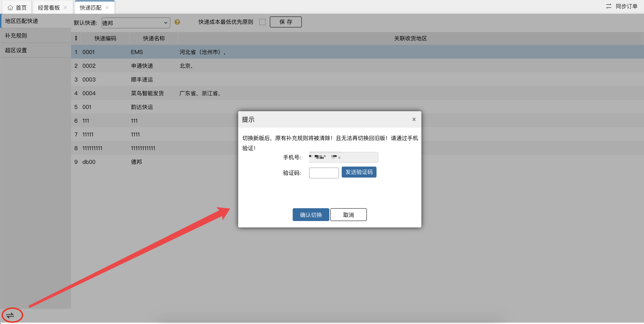This screenshot has width=644, height=324.
Task: Click the switch version icon at bottom left
Action: [10, 315]
